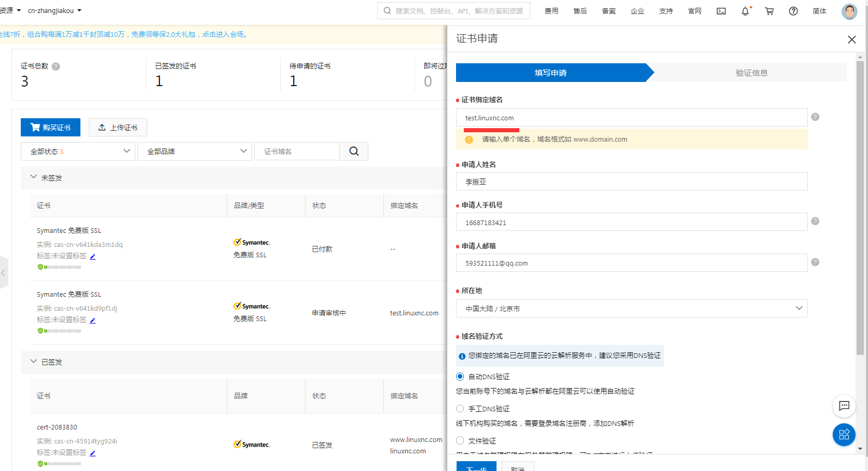The image size is (868, 471).
Task: Edit tag for instance cas-cn-45914tyg924i
Action: (92, 453)
